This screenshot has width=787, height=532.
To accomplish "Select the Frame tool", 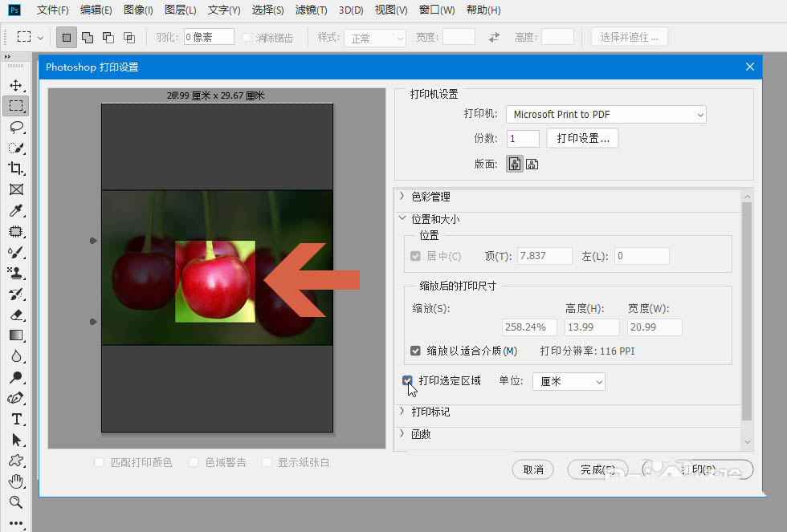I will click(16, 189).
